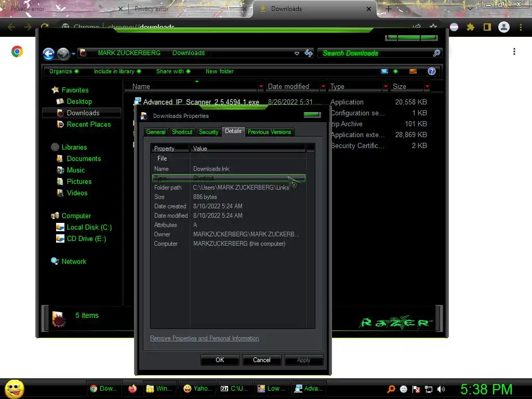Viewport: 532px width, 399px height.
Task: Open the Share with menu
Action: tap(173, 71)
